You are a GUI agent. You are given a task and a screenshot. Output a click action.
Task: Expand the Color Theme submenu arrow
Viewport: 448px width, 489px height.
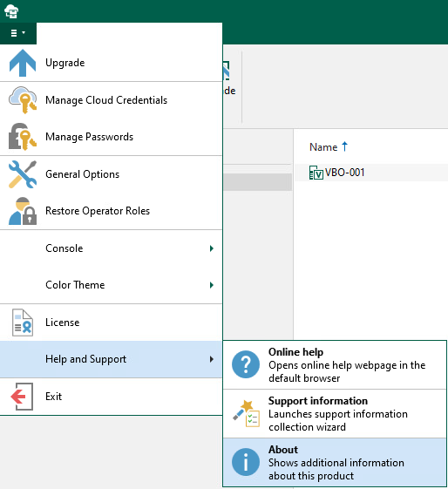click(212, 285)
